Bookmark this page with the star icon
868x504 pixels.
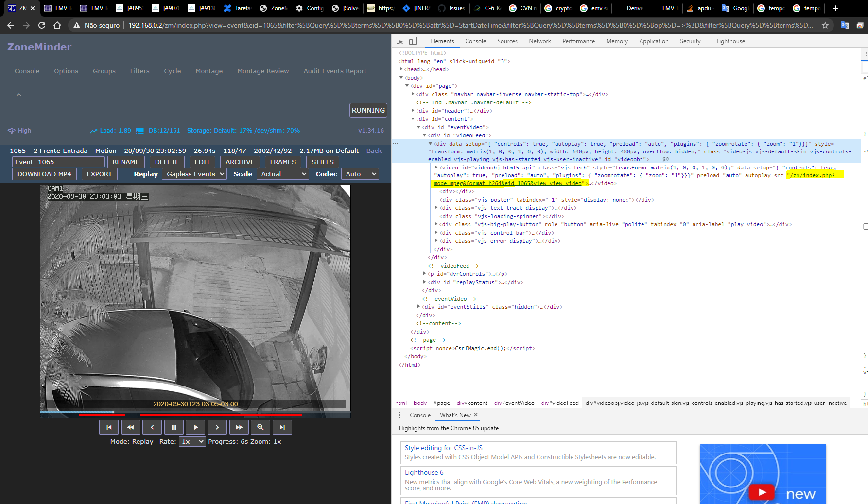[x=825, y=25]
